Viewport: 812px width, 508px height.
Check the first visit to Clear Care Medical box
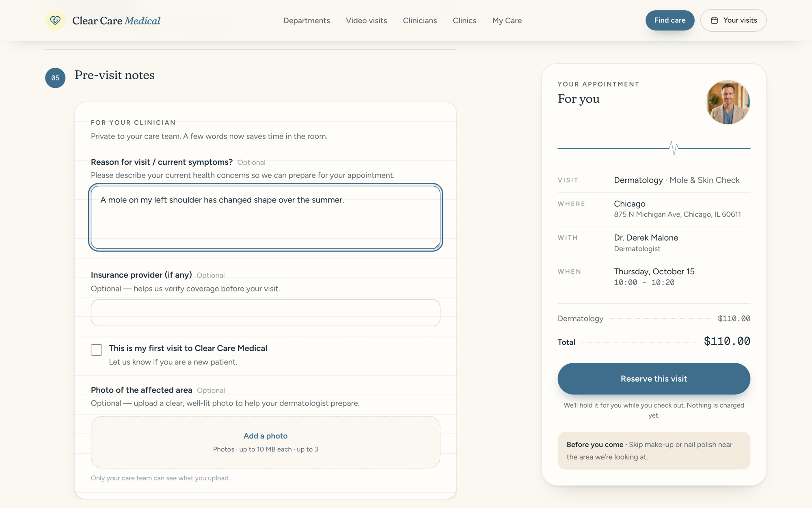(x=97, y=350)
